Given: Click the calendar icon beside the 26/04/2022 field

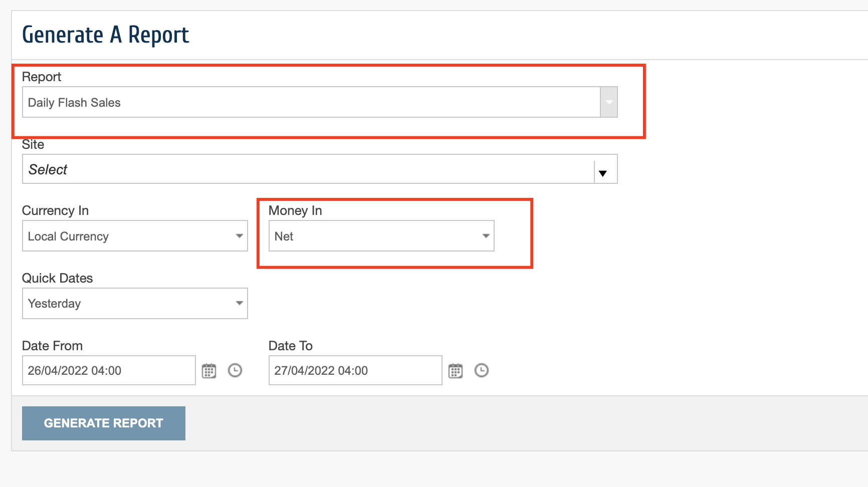Looking at the screenshot, I should [x=208, y=370].
